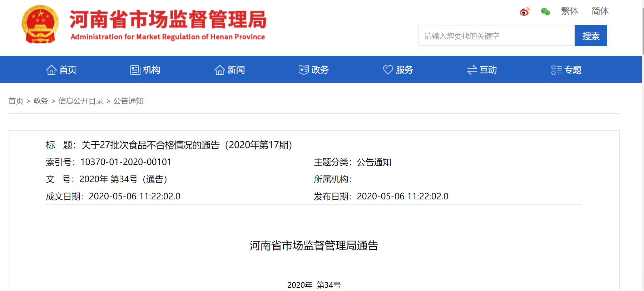Viewport: 644px width, 291px height.
Task: Switch to traditional Chinese via 繁体
Action: tap(570, 11)
